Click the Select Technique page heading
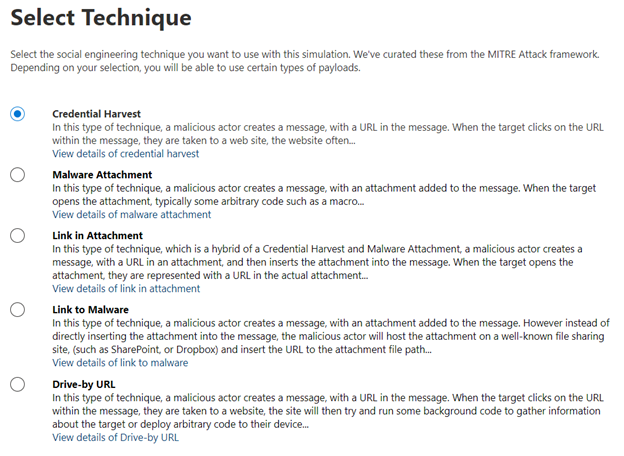The width and height of the screenshot is (624, 456). click(x=100, y=19)
